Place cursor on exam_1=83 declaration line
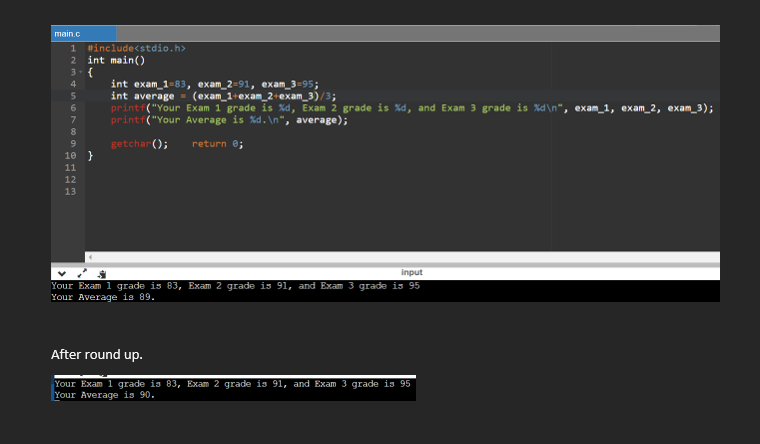 215,84
